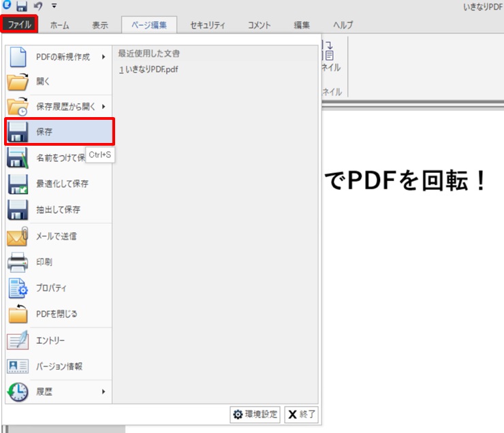Expand the PDFの新規作成 submenu arrow
Image resolution: width=504 pixels, height=433 pixels.
(104, 57)
